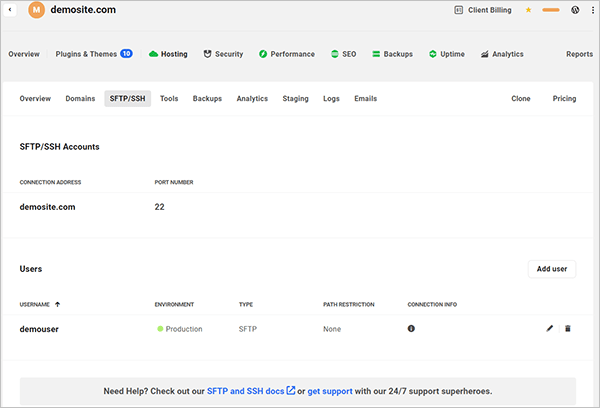Open the Emails sub-tab
600x408 pixels.
coord(365,98)
